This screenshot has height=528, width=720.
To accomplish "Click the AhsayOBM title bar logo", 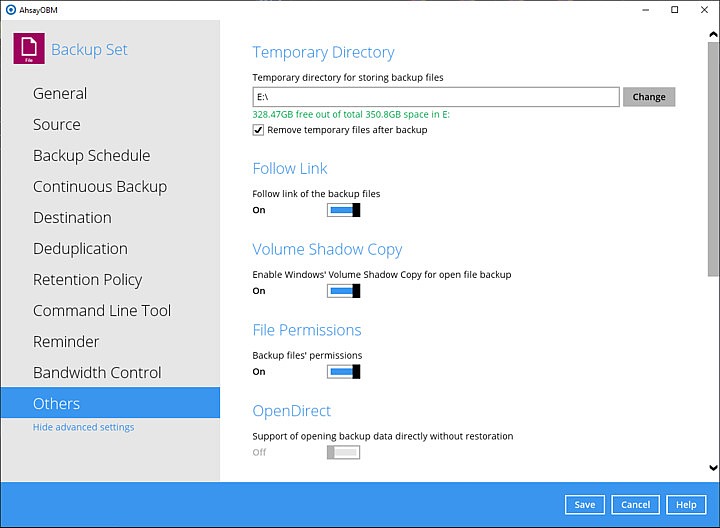I will click(x=9, y=9).
